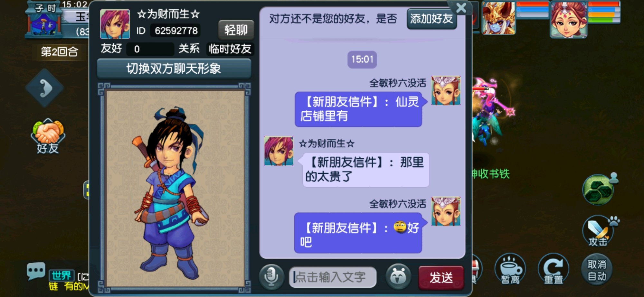Select the 世界 world channel tab
The height and width of the screenshot is (297, 644).
62,276
